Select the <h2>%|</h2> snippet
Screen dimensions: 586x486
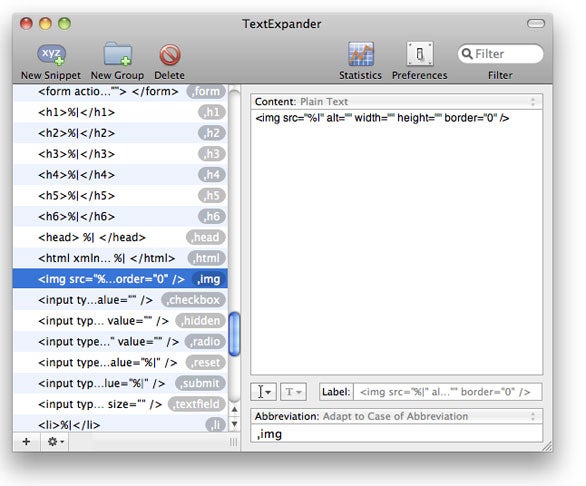coord(120,133)
